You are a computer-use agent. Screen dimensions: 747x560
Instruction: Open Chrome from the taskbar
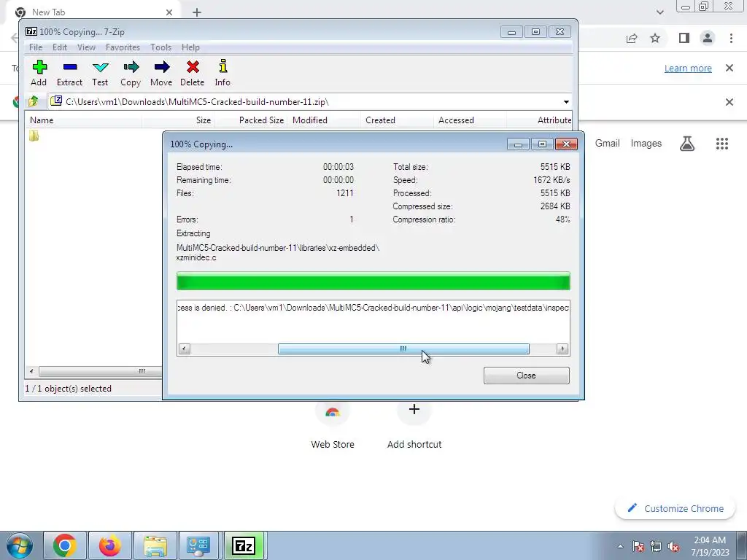pyautogui.click(x=65, y=545)
